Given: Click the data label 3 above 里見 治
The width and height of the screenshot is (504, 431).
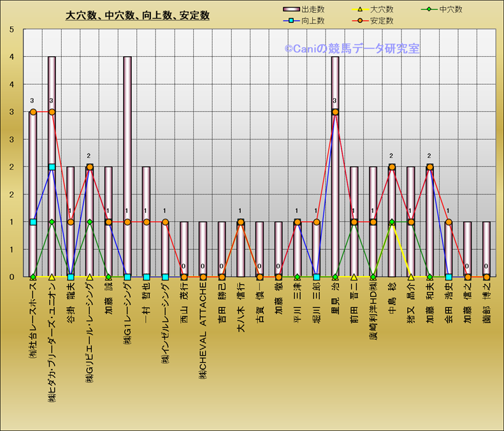Looking at the screenshot, I should pos(335,101).
